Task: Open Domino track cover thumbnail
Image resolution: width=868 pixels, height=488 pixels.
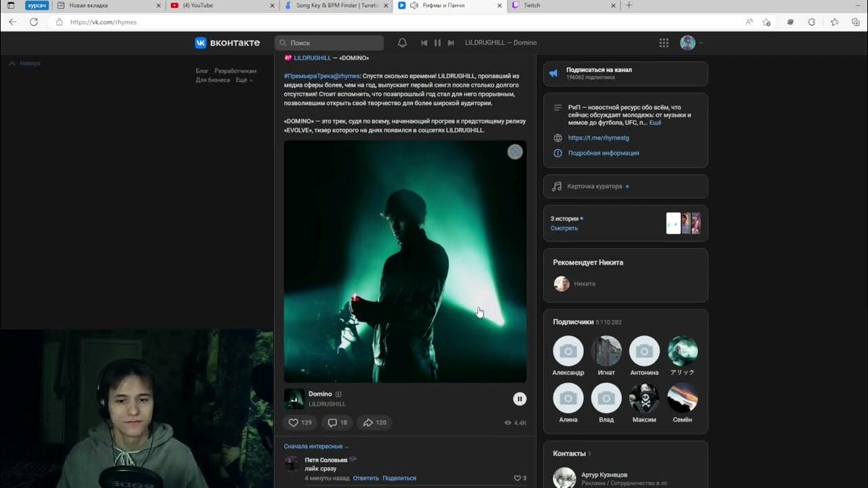Action: point(294,399)
